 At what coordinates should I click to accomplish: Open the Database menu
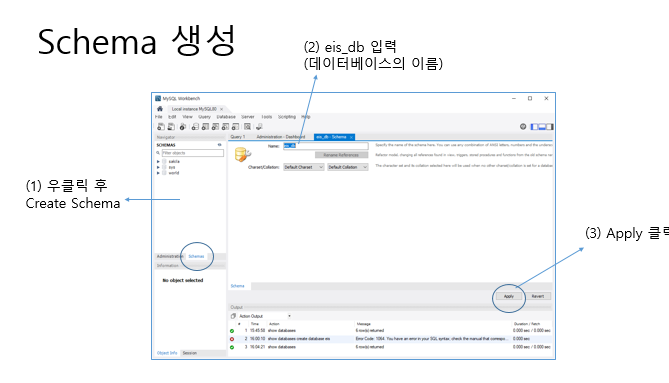[226, 117]
